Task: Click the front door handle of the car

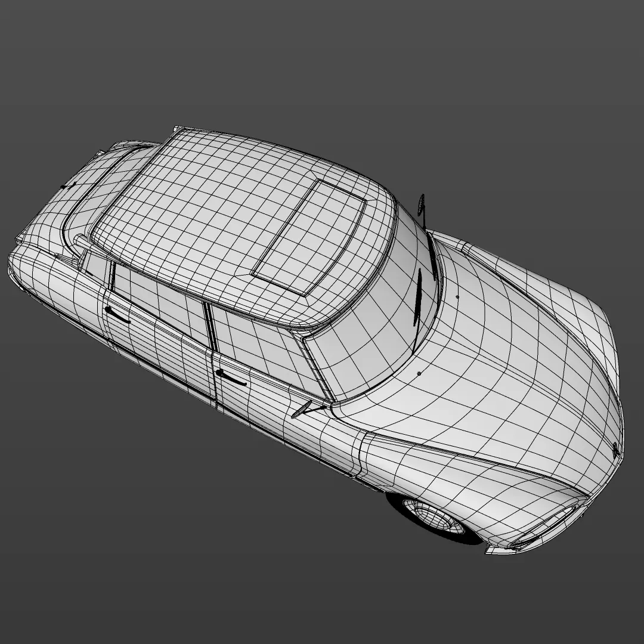Action: click(231, 378)
